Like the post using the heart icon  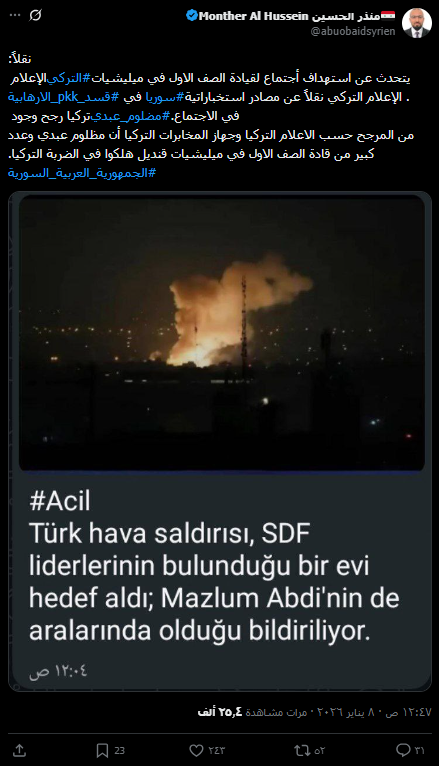point(207,750)
